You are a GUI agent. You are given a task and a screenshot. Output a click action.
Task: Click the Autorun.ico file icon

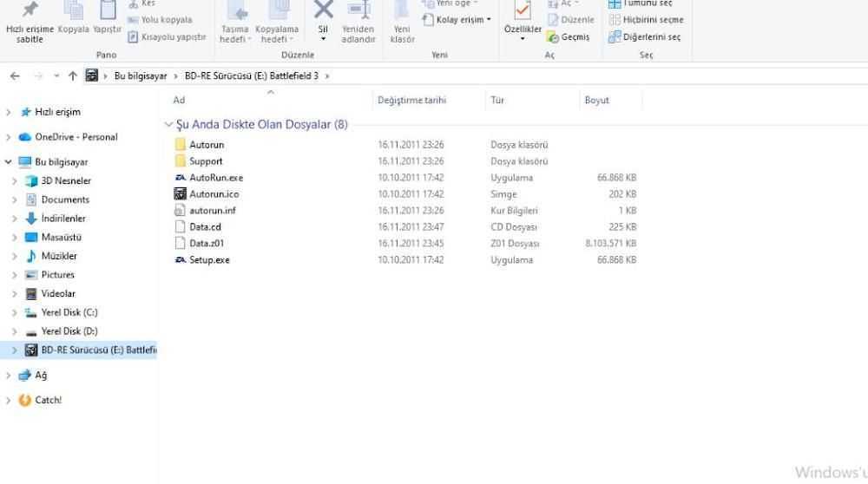click(x=180, y=194)
